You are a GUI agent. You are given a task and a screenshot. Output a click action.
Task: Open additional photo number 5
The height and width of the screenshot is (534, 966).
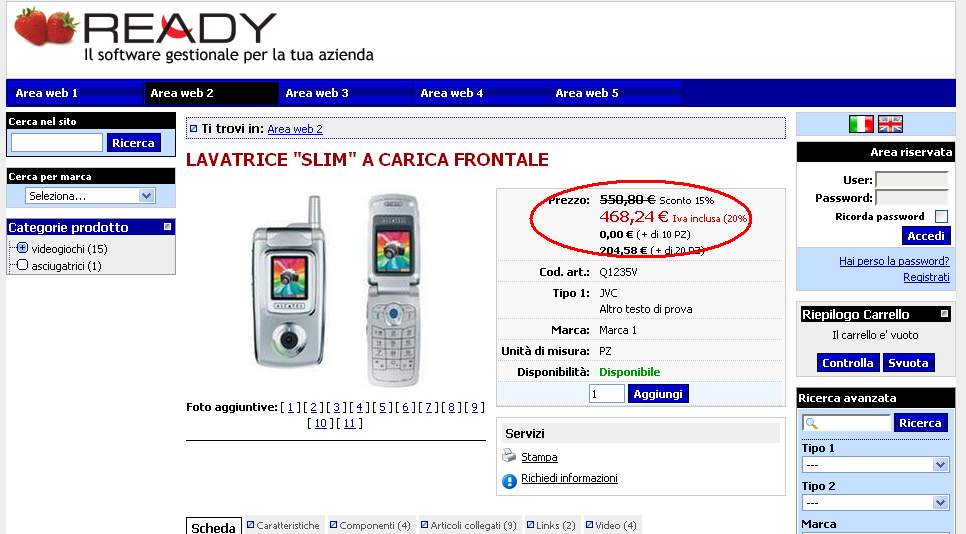pyautogui.click(x=383, y=407)
